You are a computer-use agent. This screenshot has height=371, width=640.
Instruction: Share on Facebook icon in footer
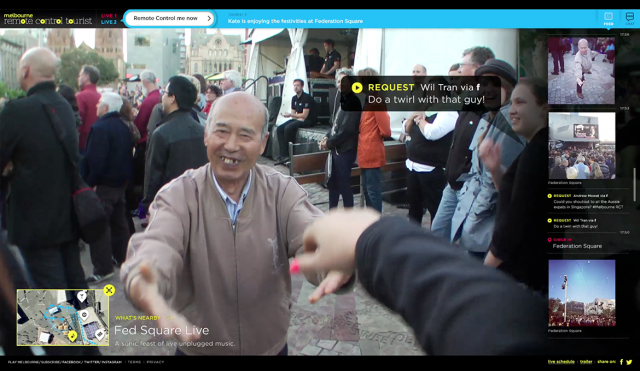pyautogui.click(x=621, y=362)
